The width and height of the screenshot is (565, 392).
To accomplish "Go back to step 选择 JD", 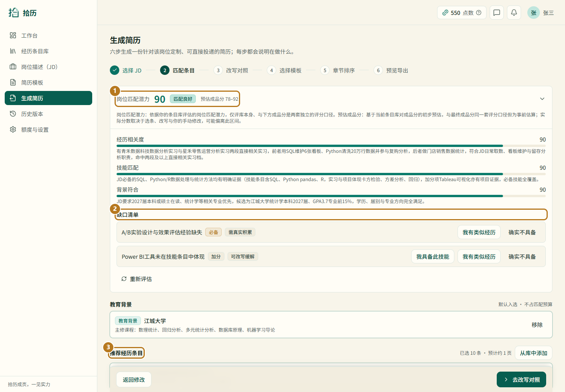I will (126, 70).
